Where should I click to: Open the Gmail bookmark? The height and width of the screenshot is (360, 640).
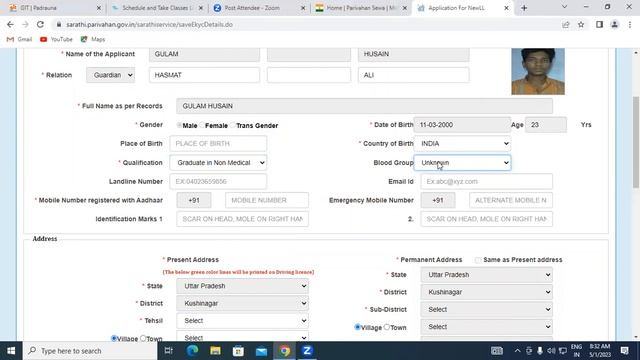click(19, 39)
